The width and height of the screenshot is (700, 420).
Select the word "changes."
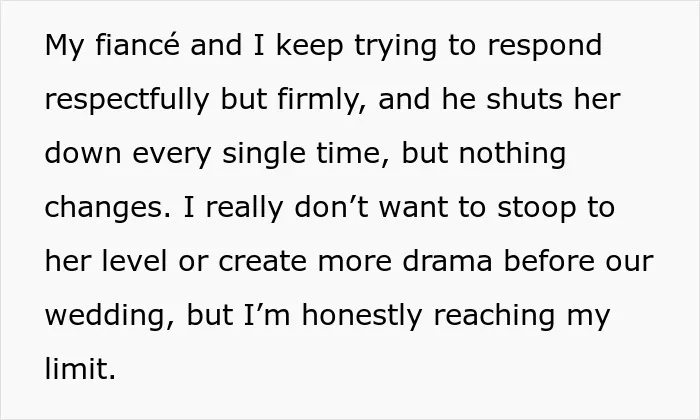108,208
